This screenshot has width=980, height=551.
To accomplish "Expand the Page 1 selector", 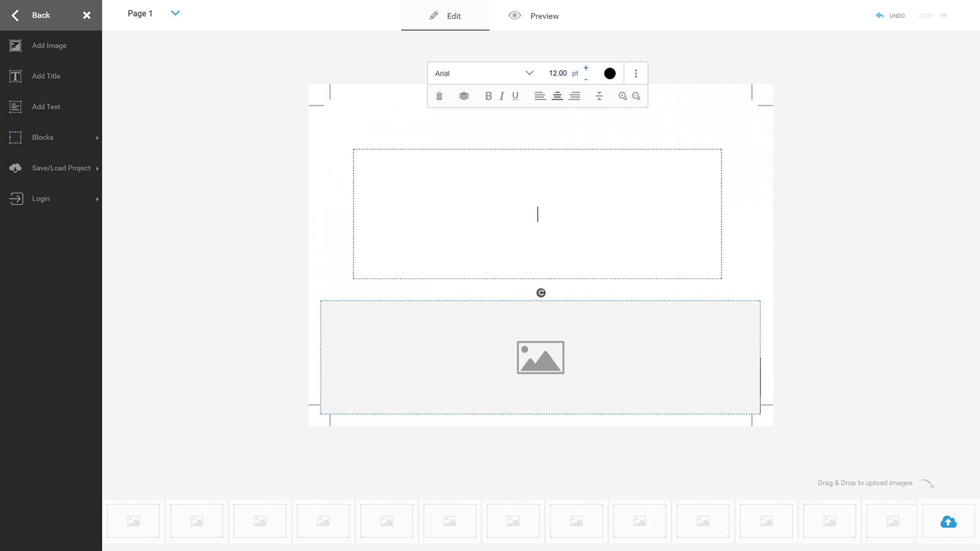I will click(x=175, y=13).
